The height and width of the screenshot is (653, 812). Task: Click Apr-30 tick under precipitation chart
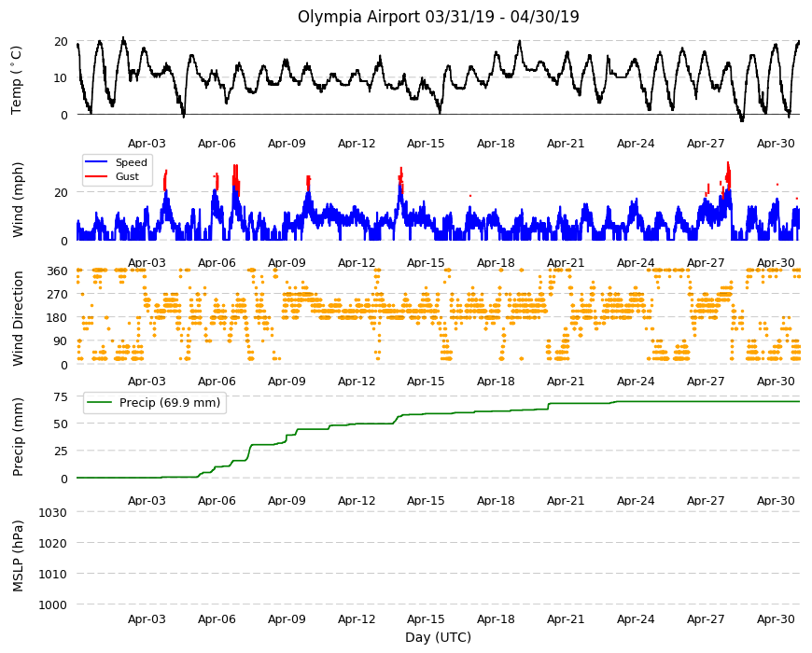pyautogui.click(x=776, y=500)
